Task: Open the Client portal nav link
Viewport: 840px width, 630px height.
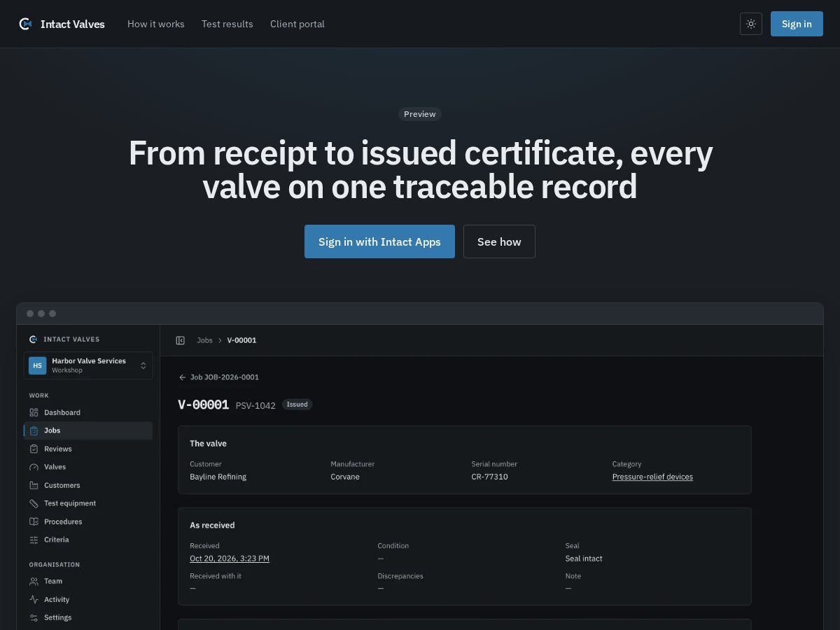Action: [297, 24]
